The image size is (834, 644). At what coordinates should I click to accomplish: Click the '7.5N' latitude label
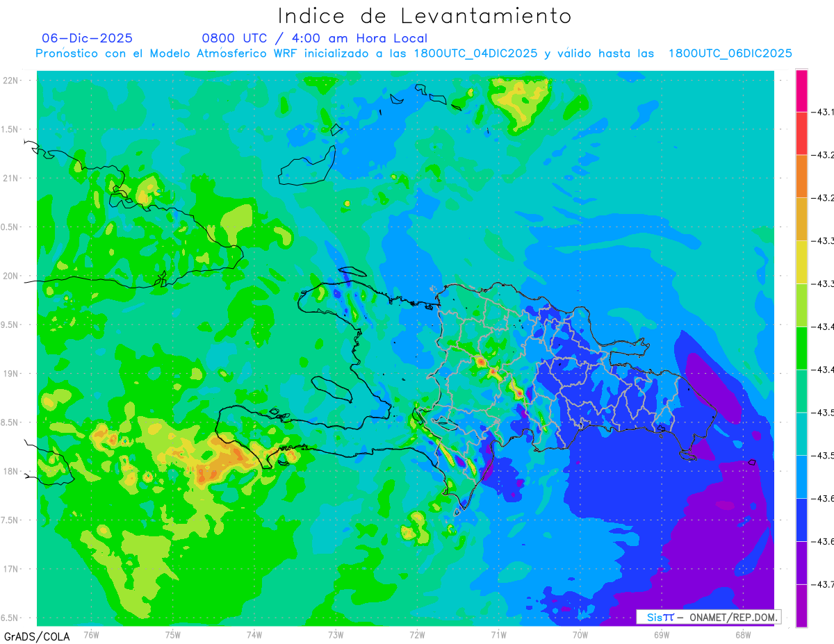[x=10, y=520]
